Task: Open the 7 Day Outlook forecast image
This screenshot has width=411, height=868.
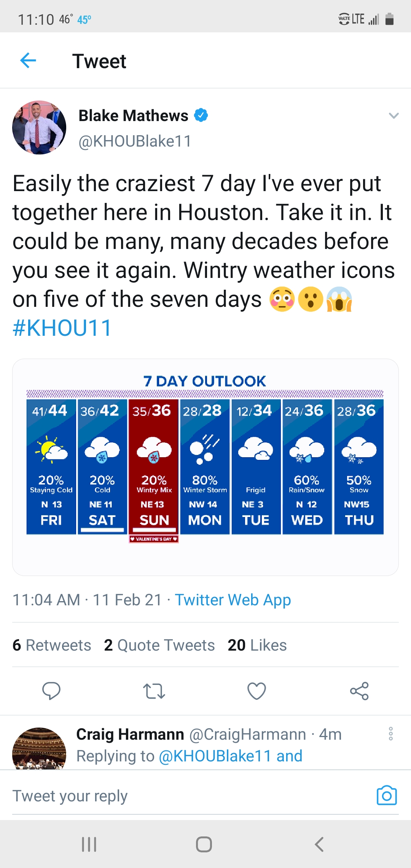Action: coord(205,467)
